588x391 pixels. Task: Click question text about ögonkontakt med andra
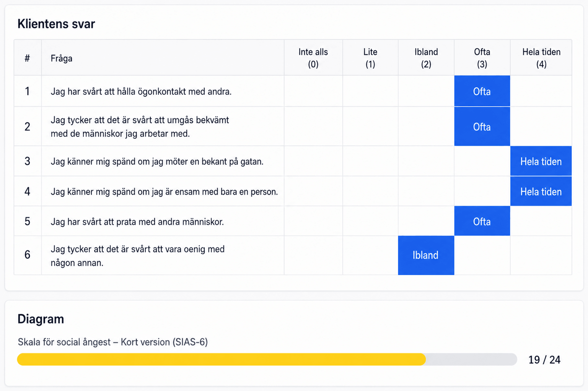tap(141, 91)
